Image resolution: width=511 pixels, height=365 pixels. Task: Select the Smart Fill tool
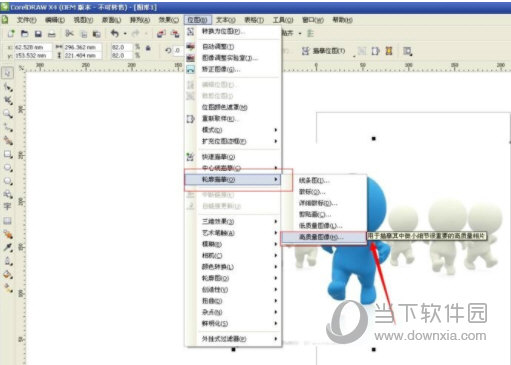(8, 141)
